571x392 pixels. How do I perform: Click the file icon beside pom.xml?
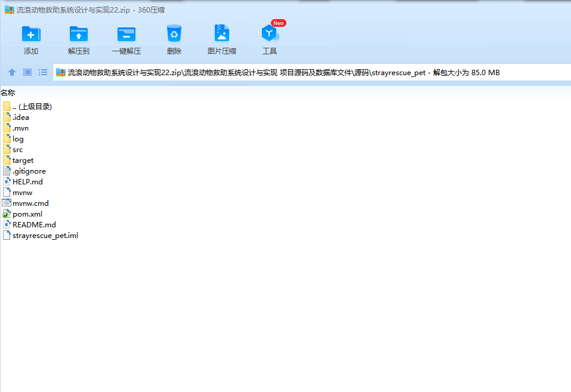point(7,214)
